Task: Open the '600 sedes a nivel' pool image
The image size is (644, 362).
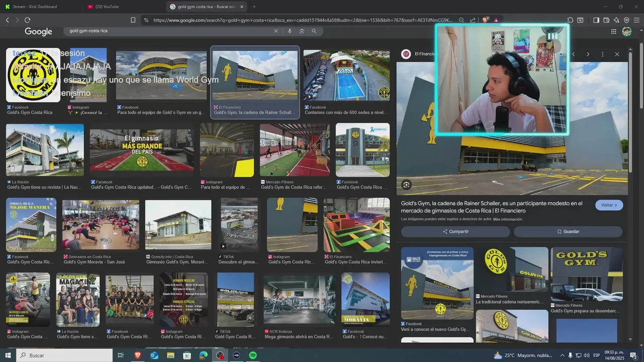Action: point(347,75)
